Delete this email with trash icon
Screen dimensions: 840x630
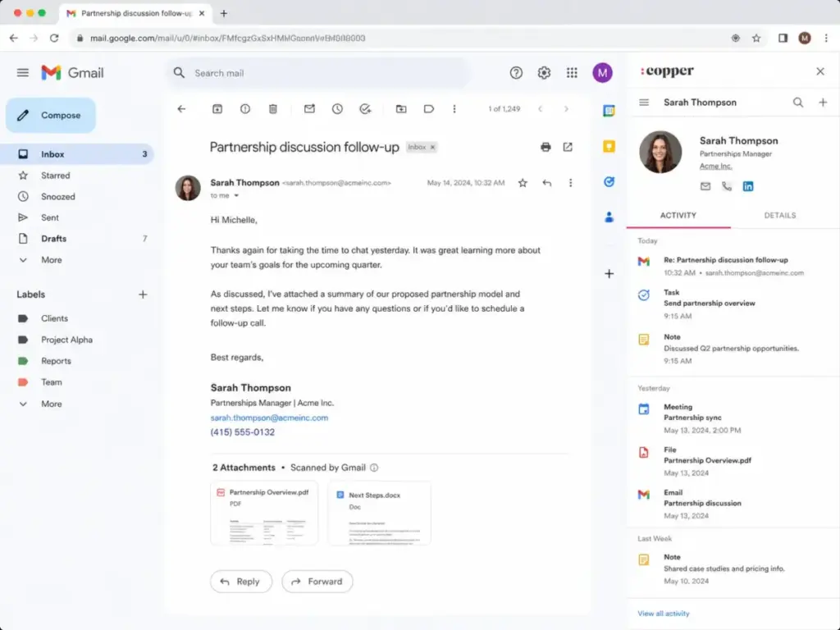pyautogui.click(x=272, y=109)
